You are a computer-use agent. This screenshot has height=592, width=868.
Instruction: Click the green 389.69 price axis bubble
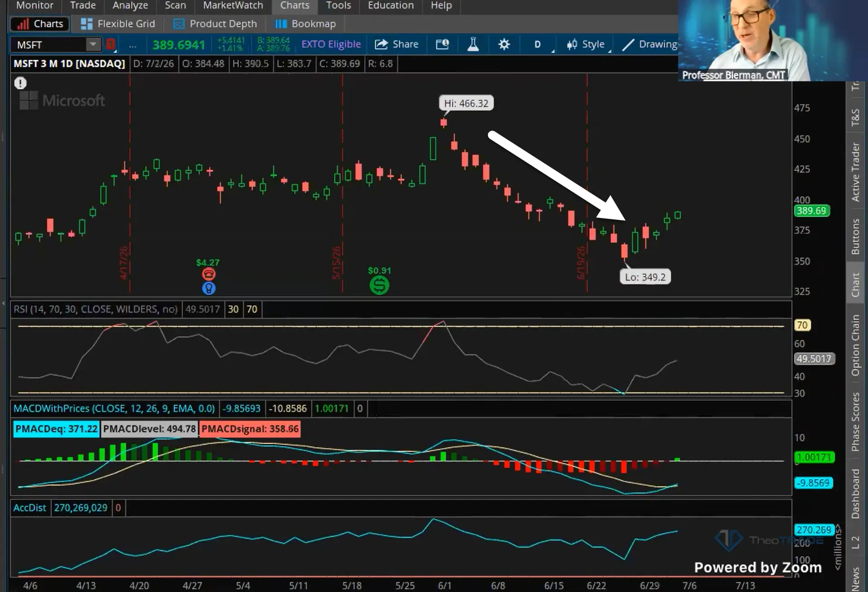tap(811, 211)
